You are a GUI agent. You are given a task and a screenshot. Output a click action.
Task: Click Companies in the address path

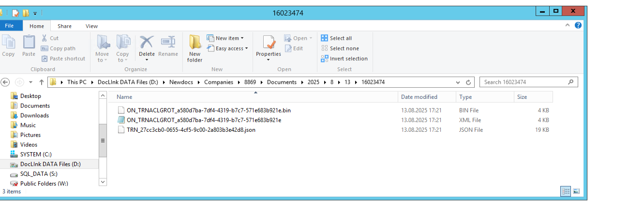coord(219,82)
